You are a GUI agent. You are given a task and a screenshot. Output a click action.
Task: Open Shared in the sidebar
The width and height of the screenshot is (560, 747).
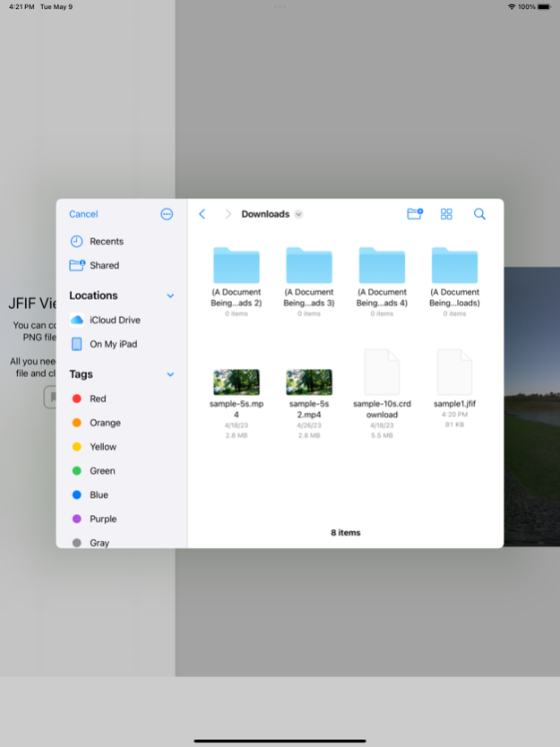pos(122,265)
